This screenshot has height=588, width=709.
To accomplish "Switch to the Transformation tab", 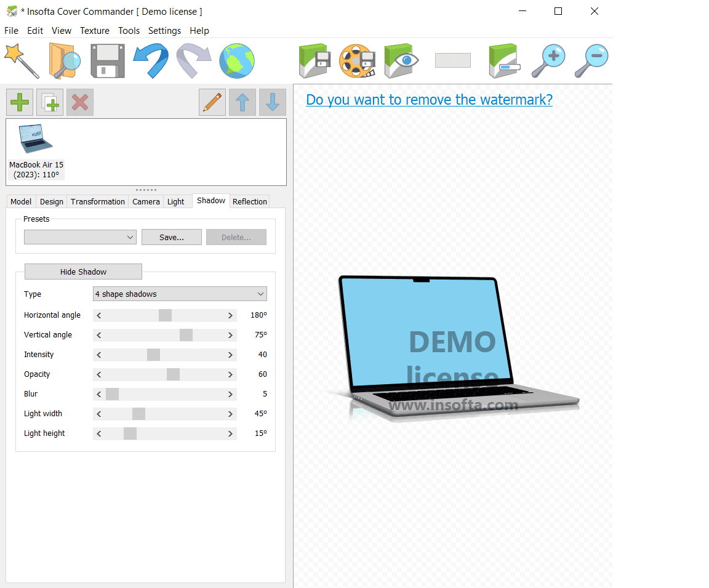I will [x=98, y=202].
